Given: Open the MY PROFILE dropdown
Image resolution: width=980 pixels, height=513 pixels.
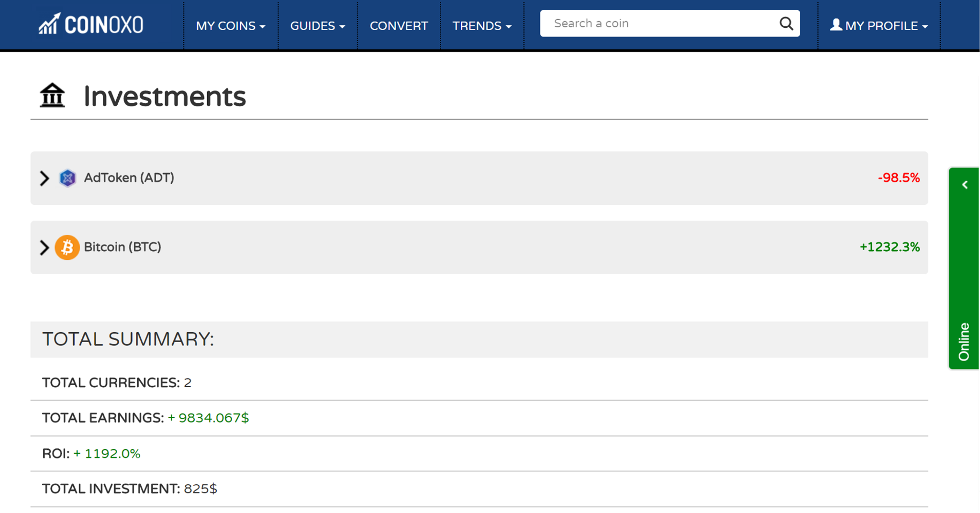Looking at the screenshot, I should (x=880, y=26).
